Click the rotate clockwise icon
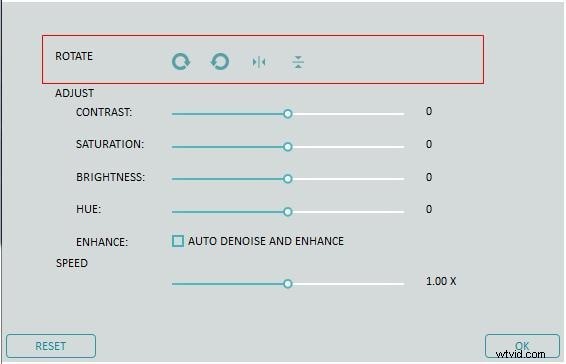The image size is (566, 364). click(x=181, y=61)
